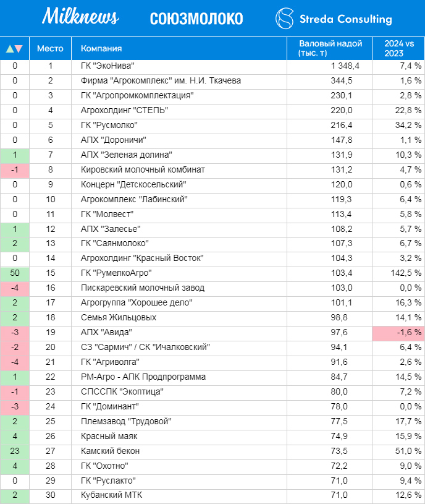Click ГК "Охотно" cell

click(179, 466)
